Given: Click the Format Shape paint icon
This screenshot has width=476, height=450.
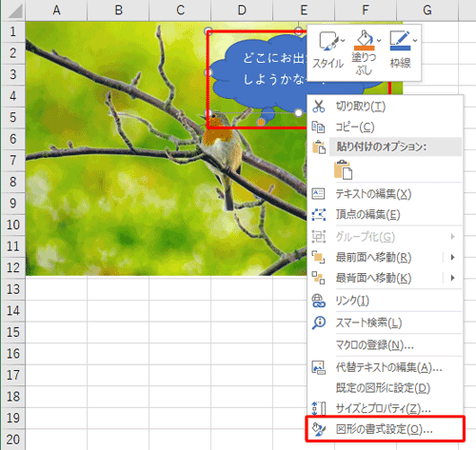Looking at the screenshot, I should pyautogui.click(x=319, y=429).
